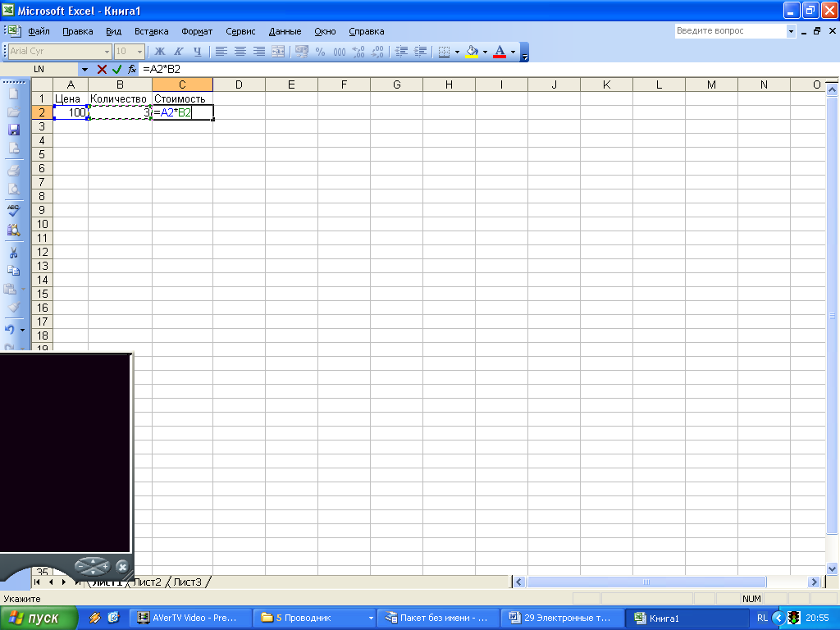
Task: Confirm formula entry with green checkmark
Action: tap(116, 70)
